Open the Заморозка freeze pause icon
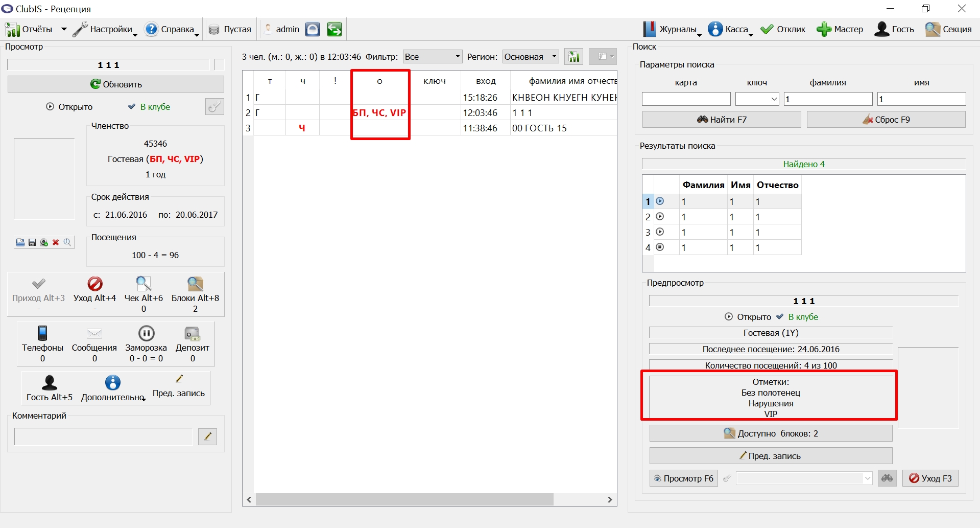 tap(146, 333)
